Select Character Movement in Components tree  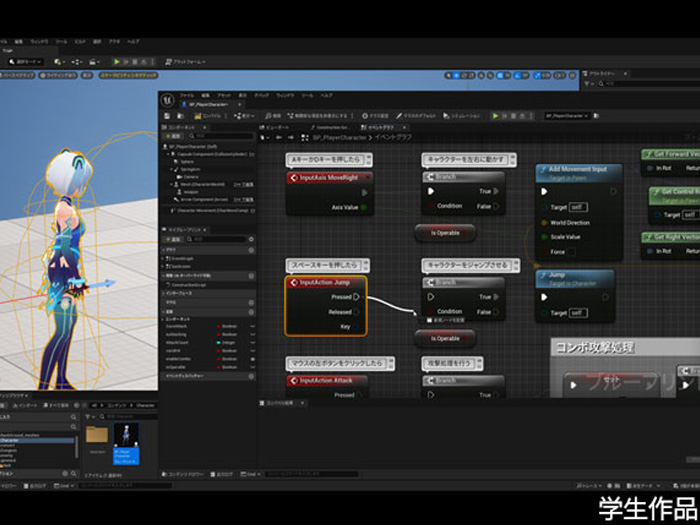[x=210, y=210]
